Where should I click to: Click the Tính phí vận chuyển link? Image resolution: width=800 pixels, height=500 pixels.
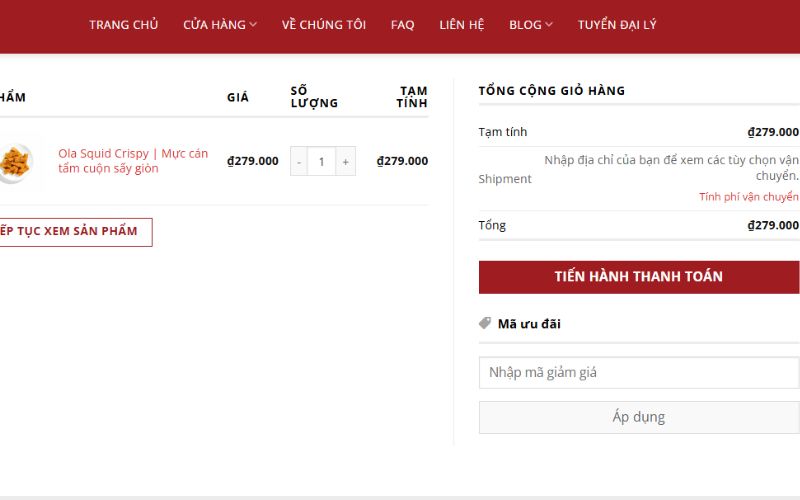(x=748, y=197)
